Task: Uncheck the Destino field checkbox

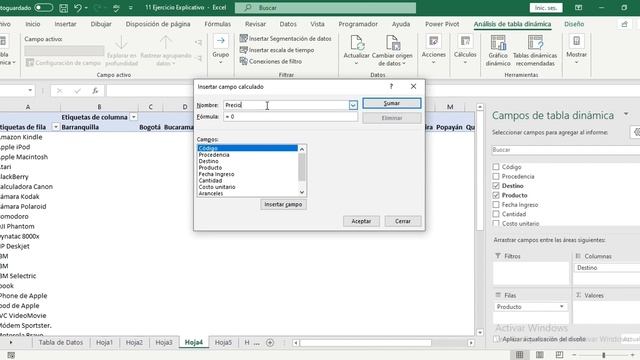Action: 496,186
